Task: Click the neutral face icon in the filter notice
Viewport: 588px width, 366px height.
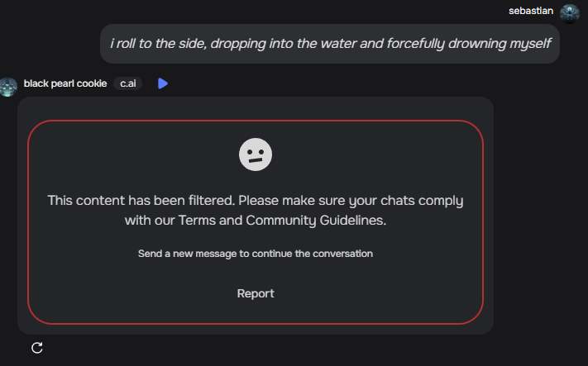Action: pos(256,154)
